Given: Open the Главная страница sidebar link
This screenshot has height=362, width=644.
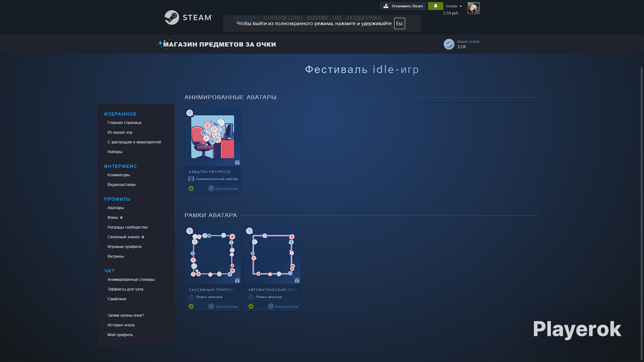Looking at the screenshot, I should [124, 123].
